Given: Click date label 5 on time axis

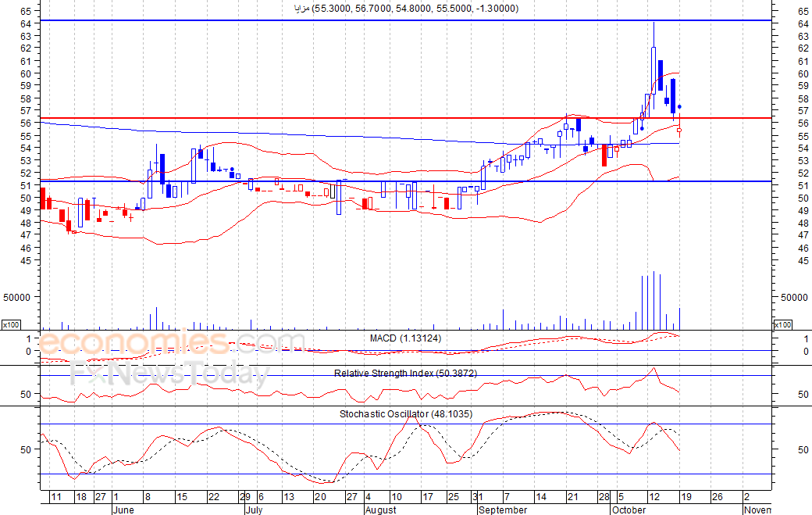Looking at the screenshot, I should (x=621, y=497).
